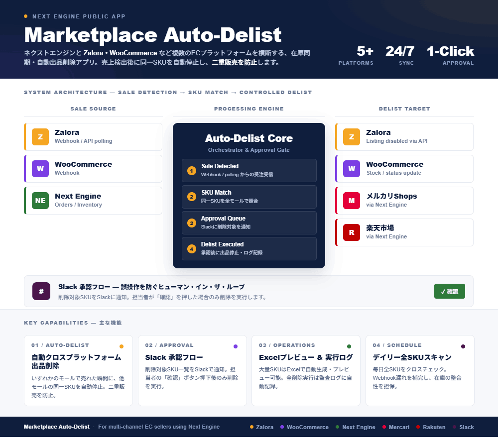The height and width of the screenshot is (448, 498).
Task: Click the 24/7 SYNC stat
Action: [x=400, y=55]
